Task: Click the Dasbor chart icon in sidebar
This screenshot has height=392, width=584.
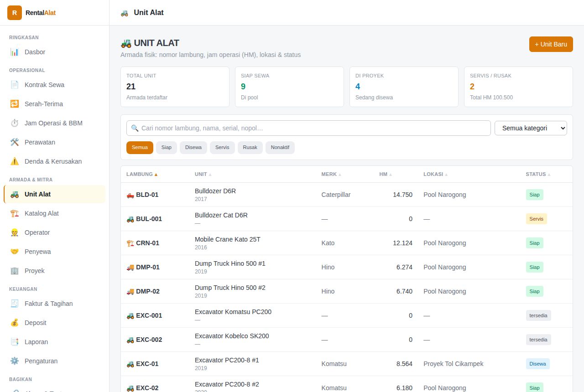Action: click(x=15, y=52)
